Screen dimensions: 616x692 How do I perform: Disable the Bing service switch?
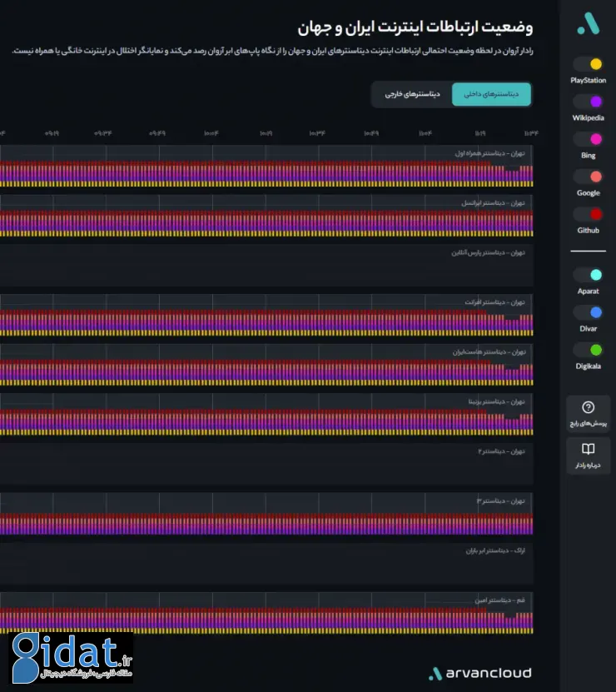[x=589, y=139]
